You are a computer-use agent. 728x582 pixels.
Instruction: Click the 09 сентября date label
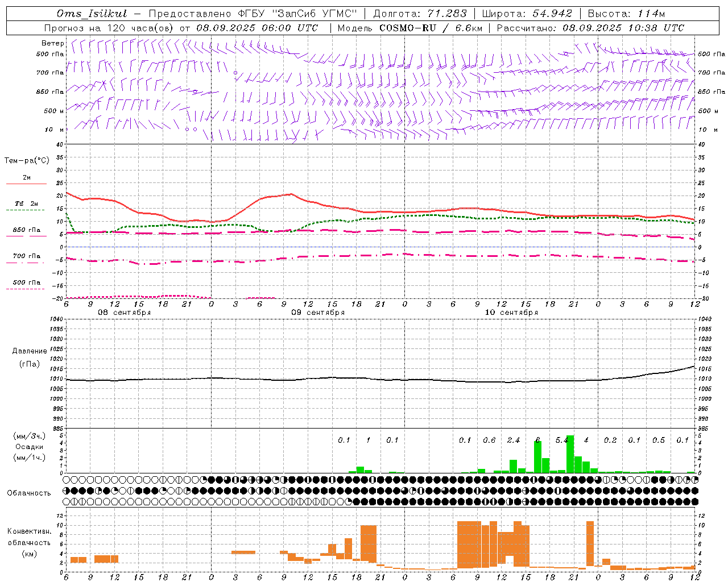(x=318, y=313)
